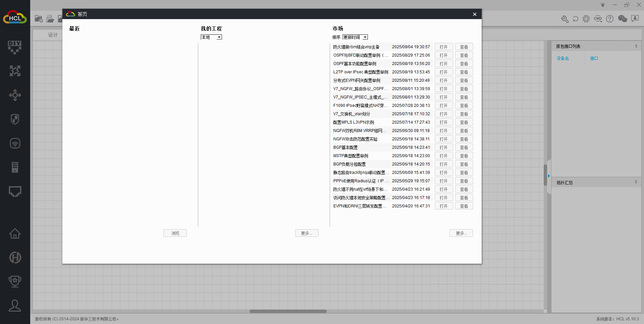Switch to the 设计 tab
The height and width of the screenshot is (324, 644).
tap(53, 35)
